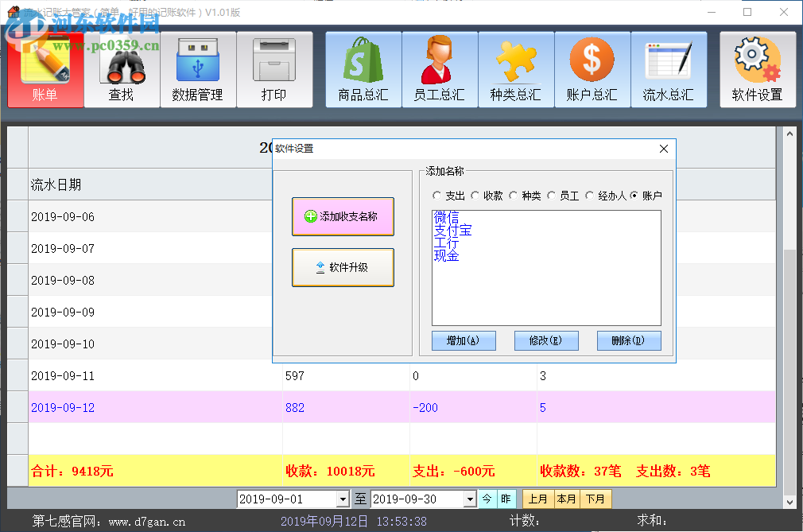Click the vertical scrollbar up arrow
Screen dimensions: 803x532
[x=789, y=134]
